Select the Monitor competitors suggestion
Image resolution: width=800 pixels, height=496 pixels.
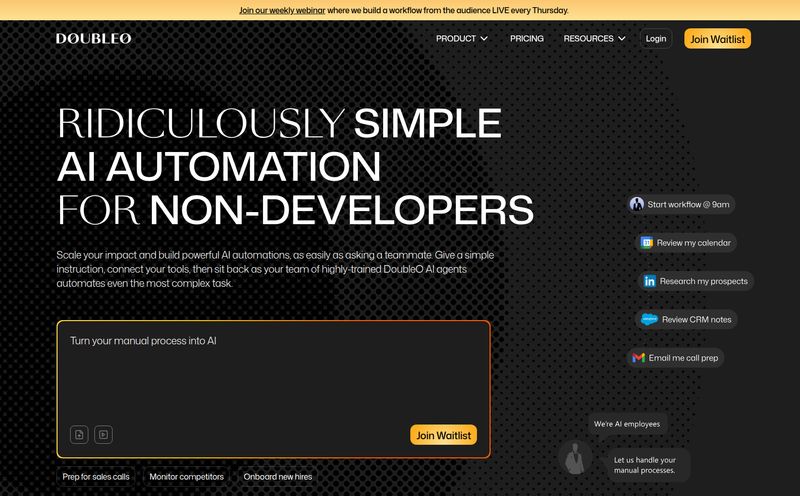click(186, 477)
